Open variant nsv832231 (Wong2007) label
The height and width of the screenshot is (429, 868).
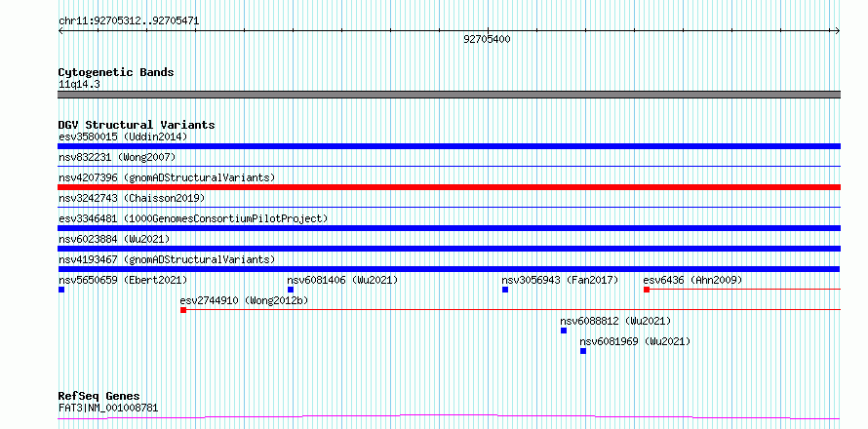point(117,157)
